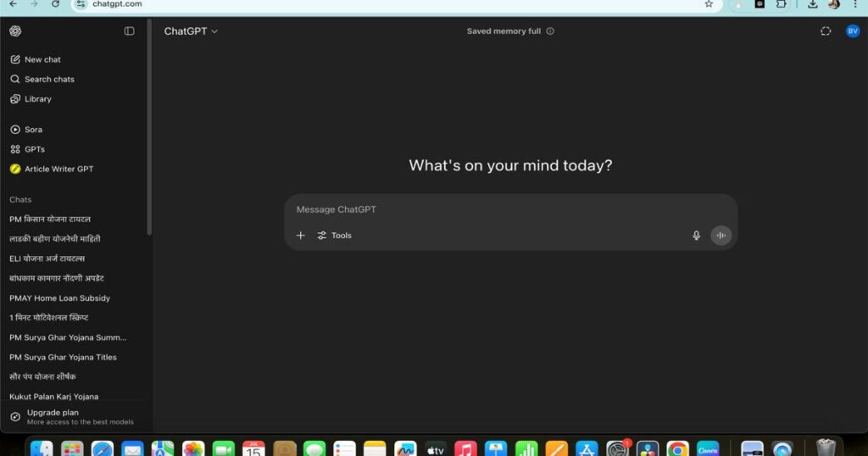Open Canva from the dock
This screenshot has width=868, height=456.
(x=708, y=449)
